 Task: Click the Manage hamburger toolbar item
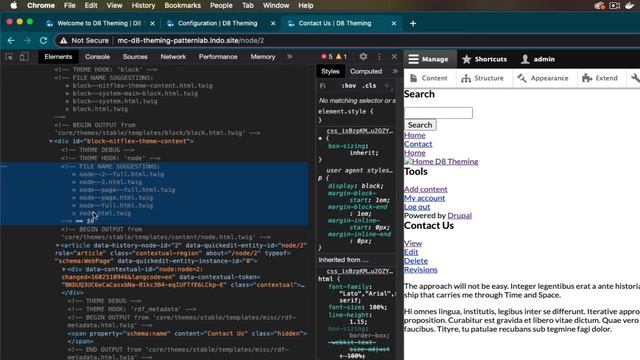coord(428,59)
